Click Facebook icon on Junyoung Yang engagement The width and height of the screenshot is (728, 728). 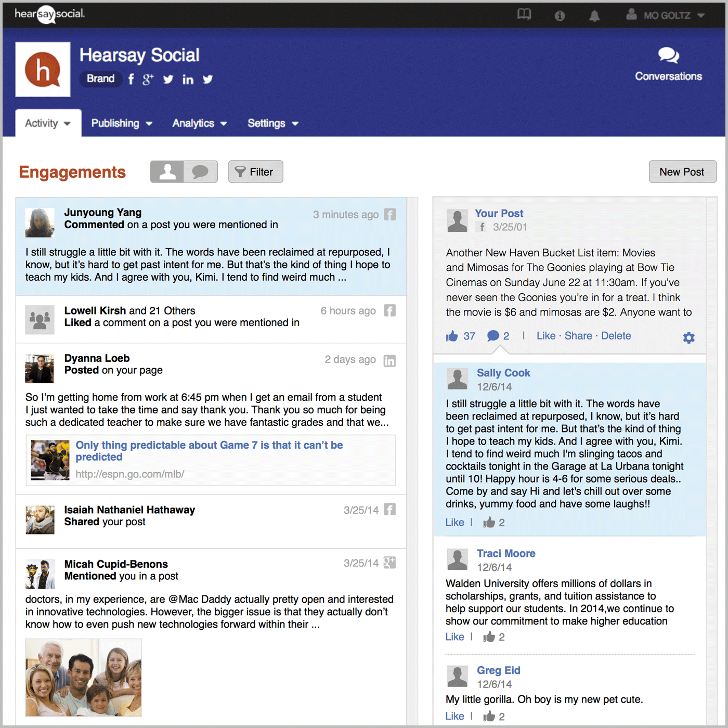[x=390, y=214]
